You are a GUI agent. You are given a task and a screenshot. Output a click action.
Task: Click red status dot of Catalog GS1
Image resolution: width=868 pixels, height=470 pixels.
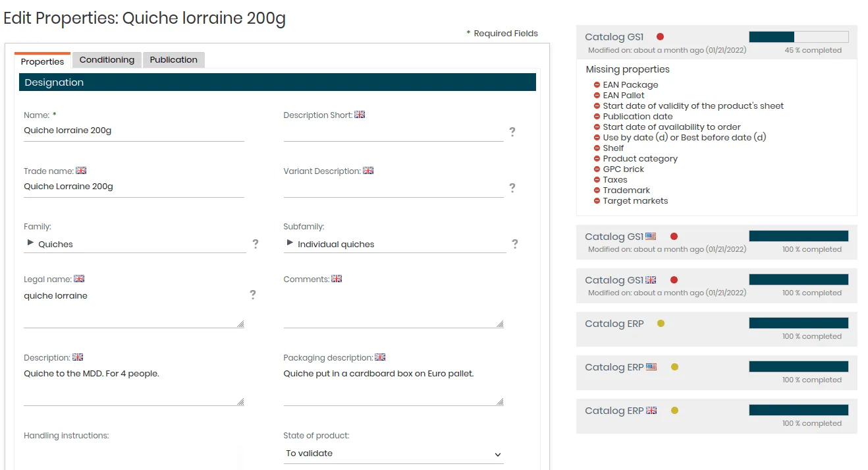[x=661, y=37]
